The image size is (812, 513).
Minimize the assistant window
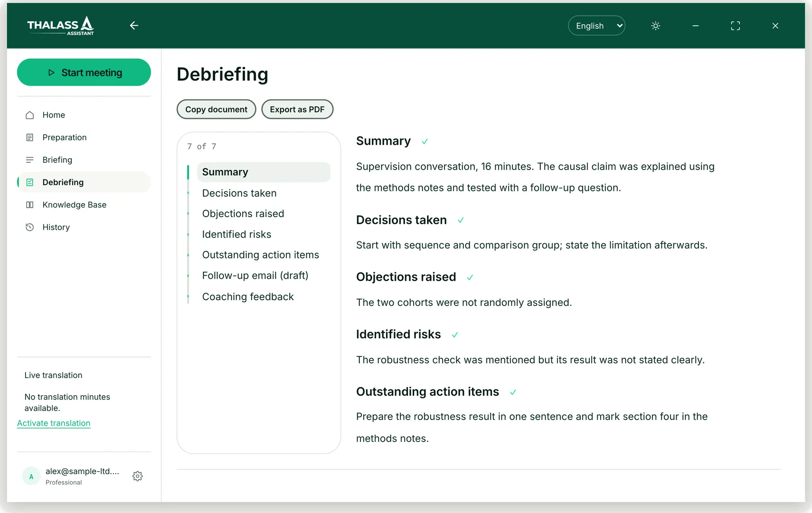(695, 26)
